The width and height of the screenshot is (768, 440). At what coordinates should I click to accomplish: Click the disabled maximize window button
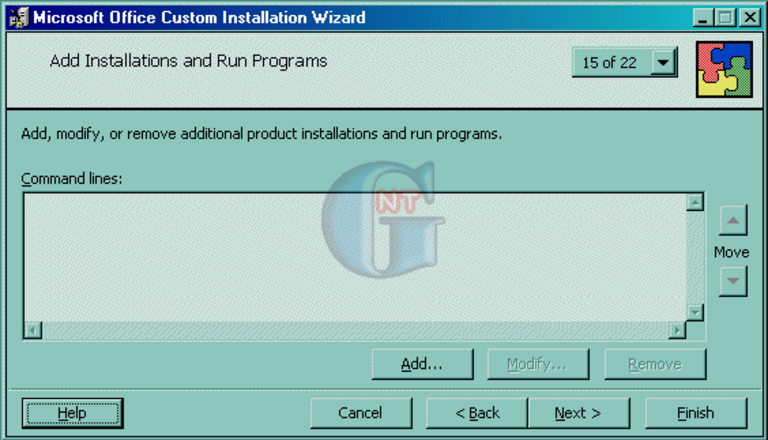[x=725, y=18]
